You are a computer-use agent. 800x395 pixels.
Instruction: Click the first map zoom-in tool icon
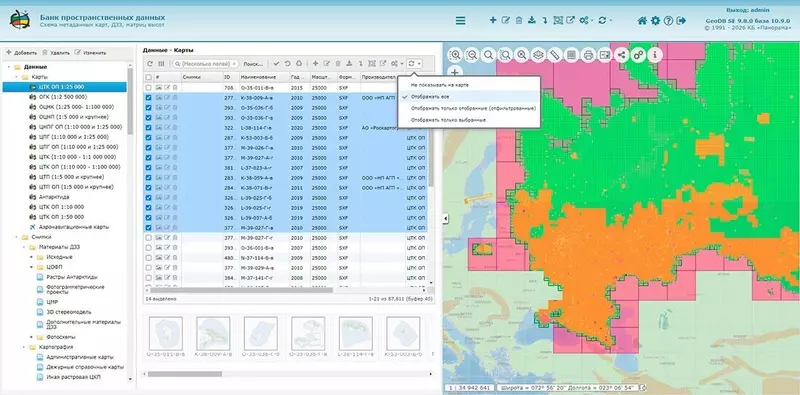coord(455,55)
